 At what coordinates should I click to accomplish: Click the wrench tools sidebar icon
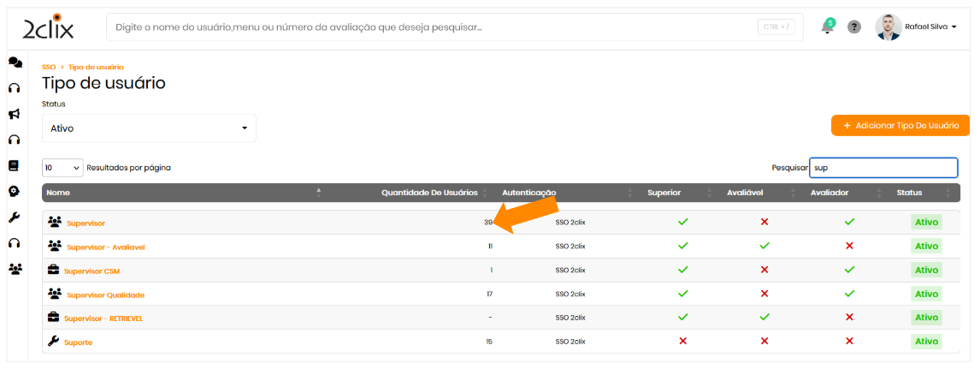[x=15, y=217]
